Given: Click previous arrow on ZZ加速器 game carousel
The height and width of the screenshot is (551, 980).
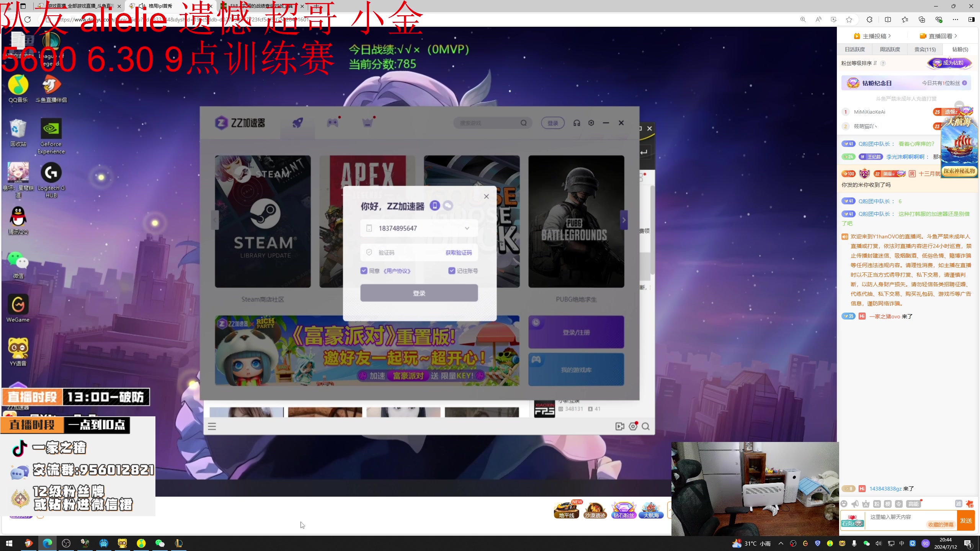Looking at the screenshot, I should [215, 220].
